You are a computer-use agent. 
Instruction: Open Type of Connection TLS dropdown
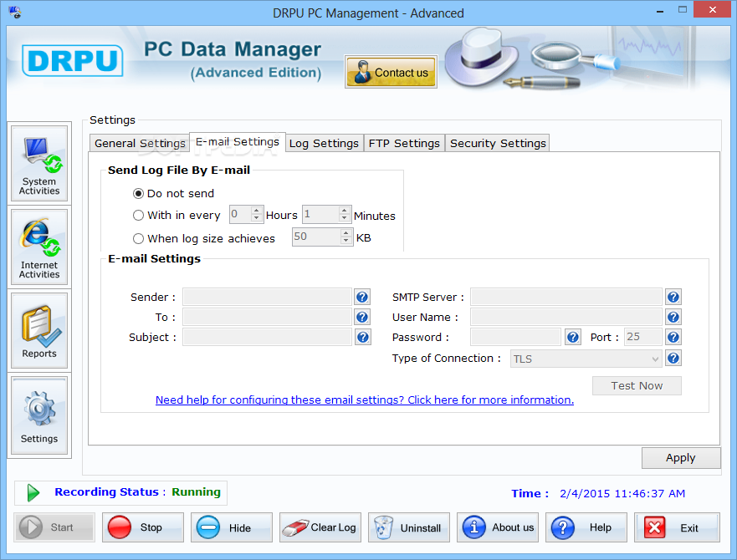[x=586, y=359]
